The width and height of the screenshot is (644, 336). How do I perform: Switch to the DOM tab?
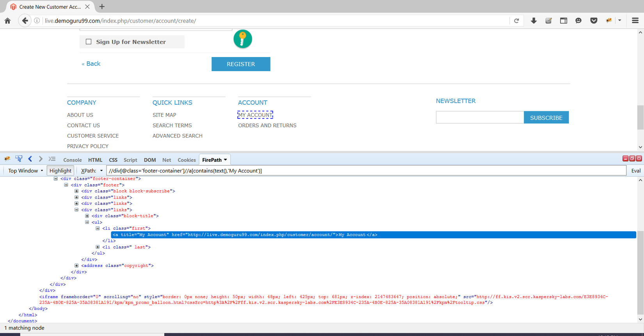pos(150,160)
